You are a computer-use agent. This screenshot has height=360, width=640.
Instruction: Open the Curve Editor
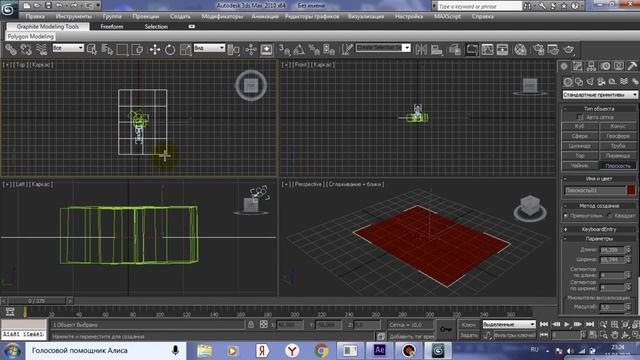[x=487, y=50]
